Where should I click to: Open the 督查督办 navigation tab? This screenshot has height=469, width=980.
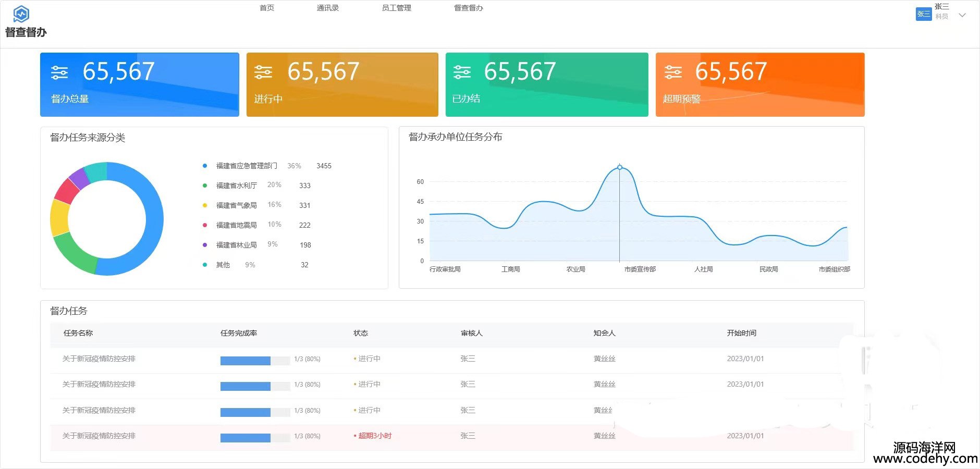469,8
